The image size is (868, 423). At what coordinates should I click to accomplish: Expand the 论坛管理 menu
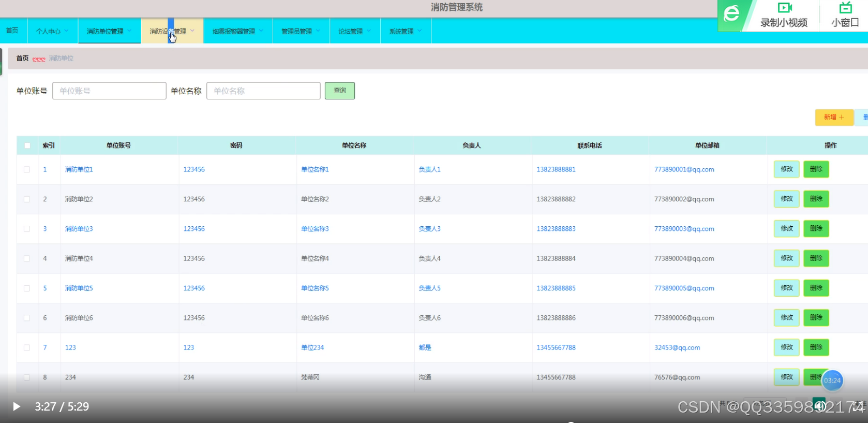click(355, 31)
